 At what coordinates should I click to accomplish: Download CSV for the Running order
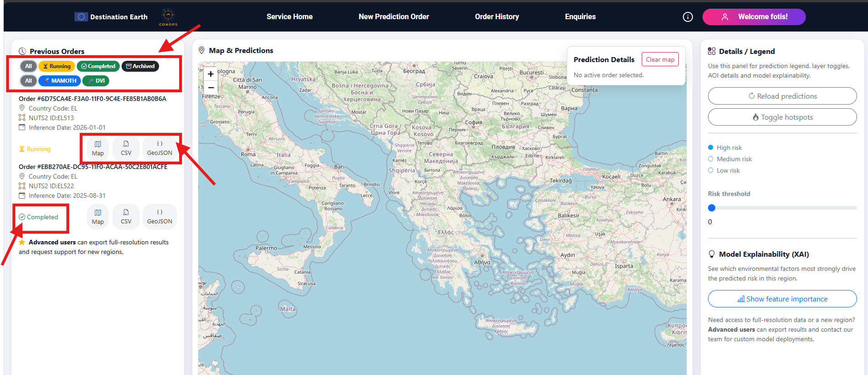pyautogui.click(x=126, y=148)
